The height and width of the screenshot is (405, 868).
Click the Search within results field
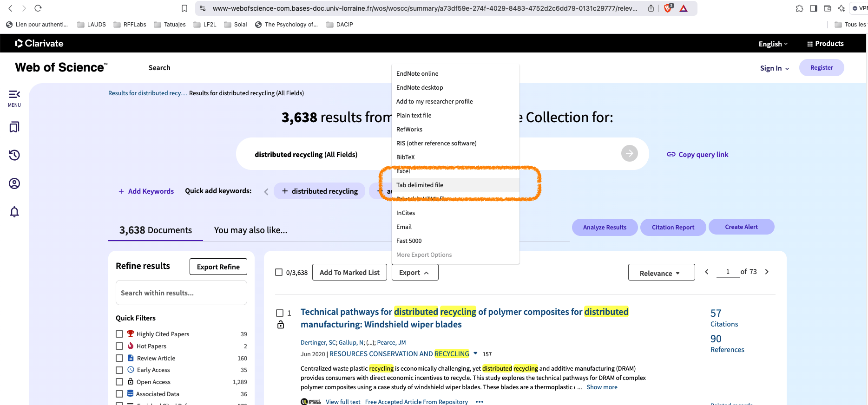point(181,293)
